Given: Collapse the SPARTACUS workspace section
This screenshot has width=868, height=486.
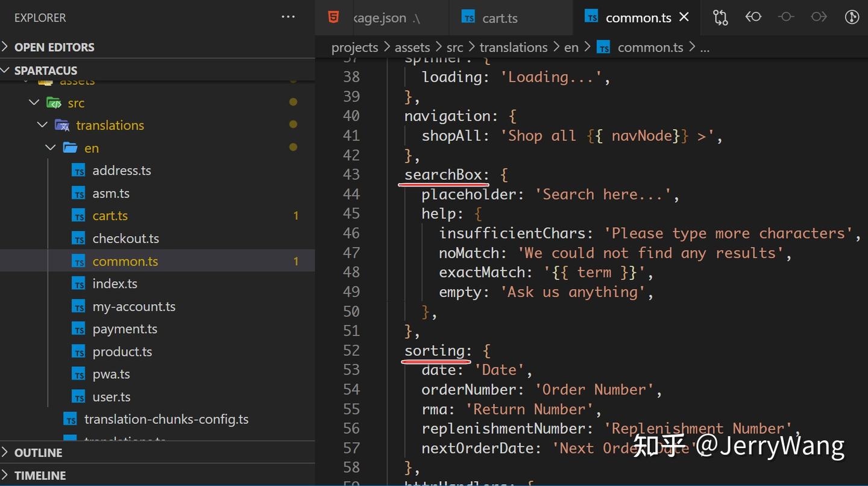Looking at the screenshot, I should pyautogui.click(x=157, y=70).
